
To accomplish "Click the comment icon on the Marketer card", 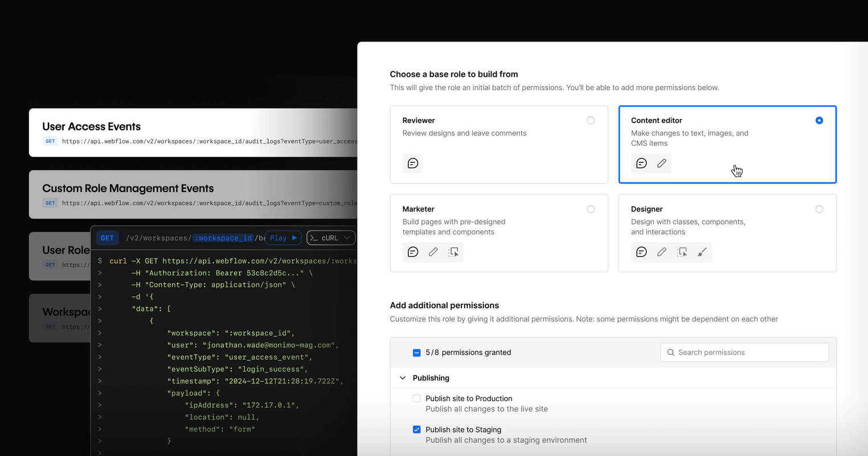I will (x=412, y=251).
